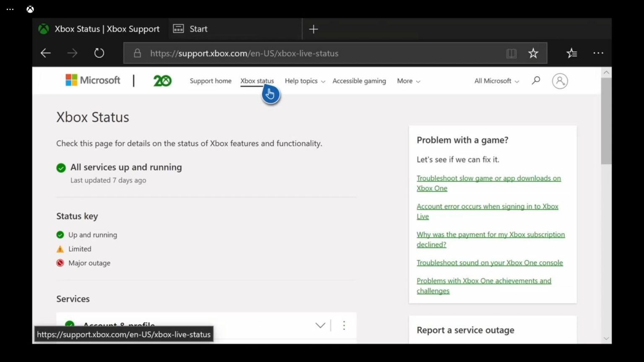Expand Account & profile service row

point(320,325)
